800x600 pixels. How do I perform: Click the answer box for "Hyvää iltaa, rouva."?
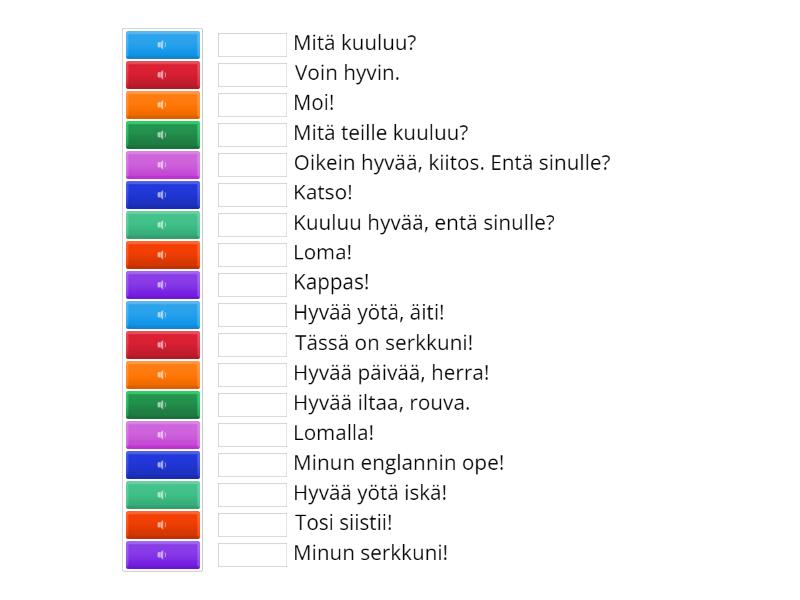coord(252,405)
